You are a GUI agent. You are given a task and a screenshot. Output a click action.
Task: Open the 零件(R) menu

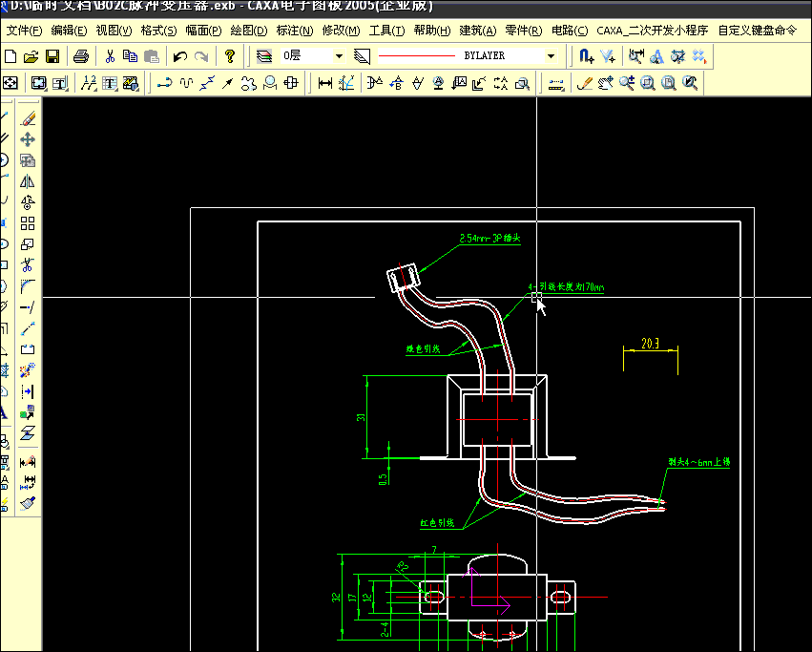click(524, 32)
